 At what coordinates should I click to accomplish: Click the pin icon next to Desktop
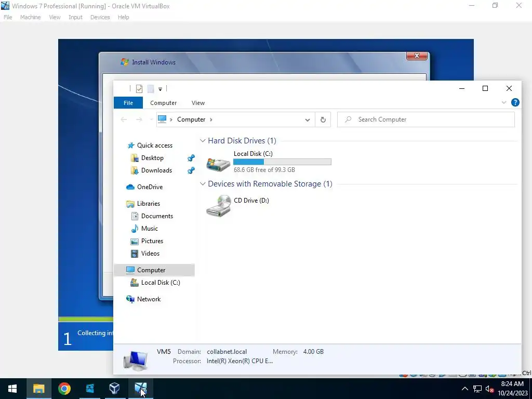[191, 158]
